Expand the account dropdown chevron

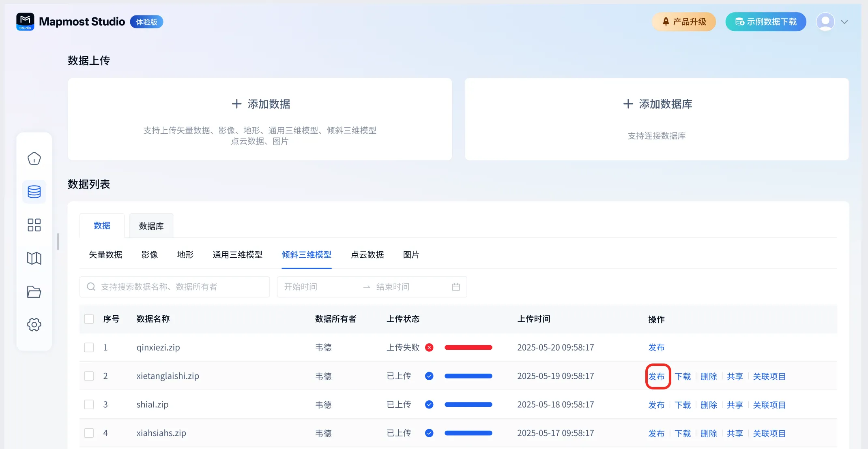(844, 22)
